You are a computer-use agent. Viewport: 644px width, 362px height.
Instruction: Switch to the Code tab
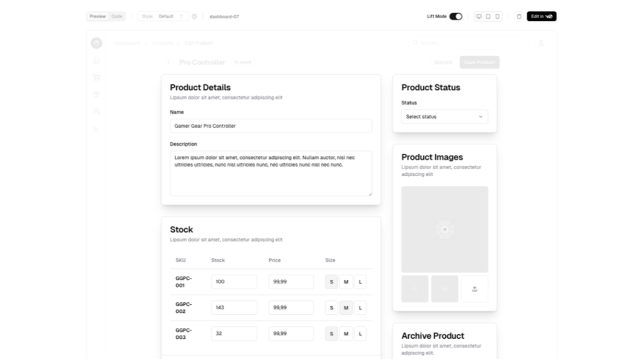(x=117, y=16)
